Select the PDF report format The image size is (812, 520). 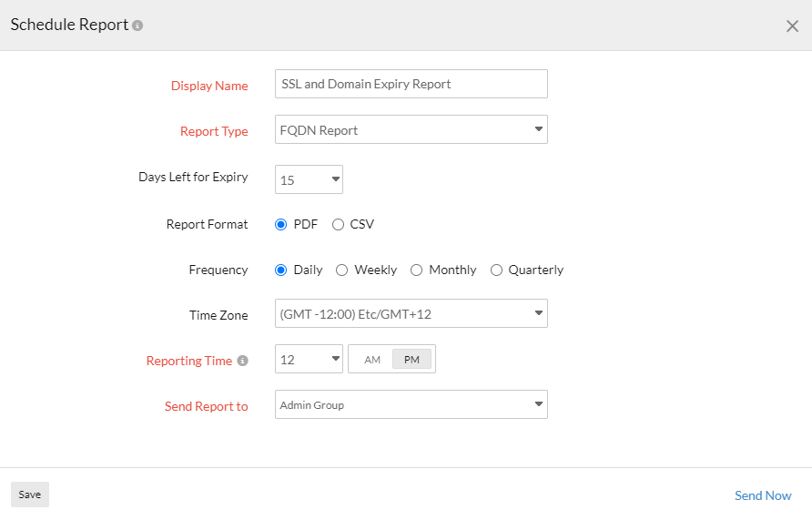[281, 224]
